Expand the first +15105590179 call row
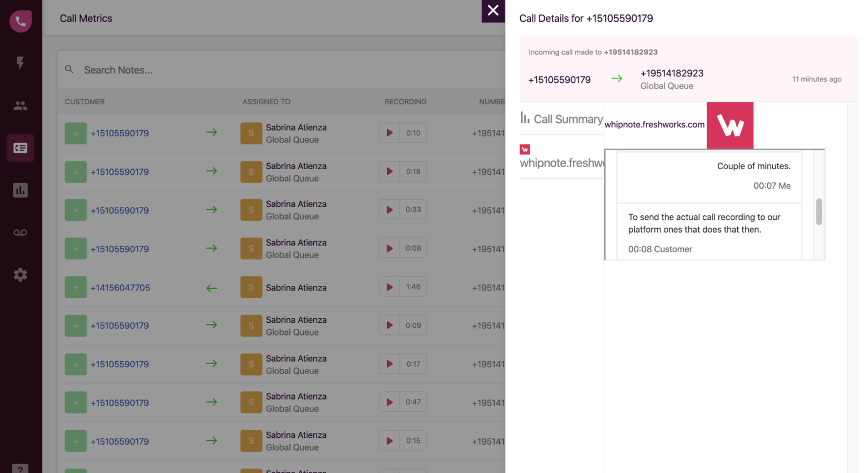The height and width of the screenshot is (473, 868). [x=75, y=132]
